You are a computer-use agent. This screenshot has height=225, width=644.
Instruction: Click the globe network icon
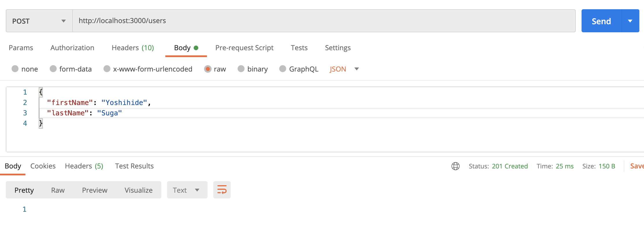[x=456, y=166]
